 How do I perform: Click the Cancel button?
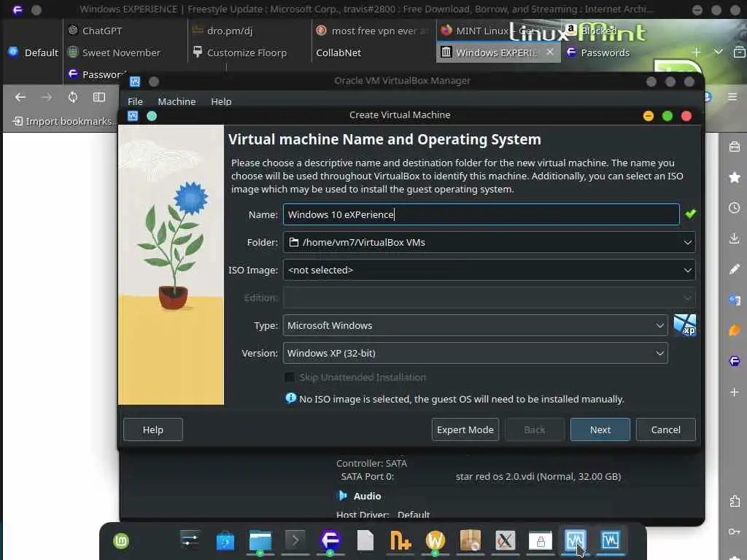tap(665, 429)
